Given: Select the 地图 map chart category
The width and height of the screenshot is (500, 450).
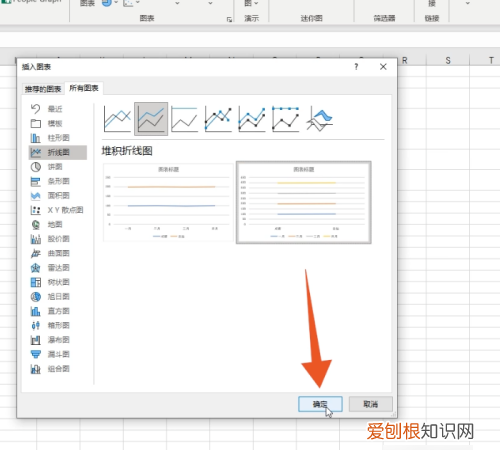Looking at the screenshot, I should 57,224.
